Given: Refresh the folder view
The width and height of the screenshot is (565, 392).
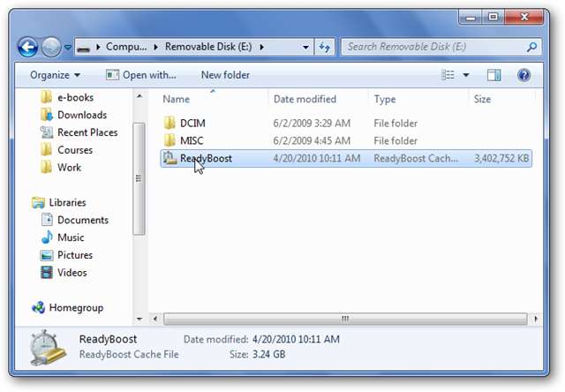Looking at the screenshot, I should [x=325, y=47].
